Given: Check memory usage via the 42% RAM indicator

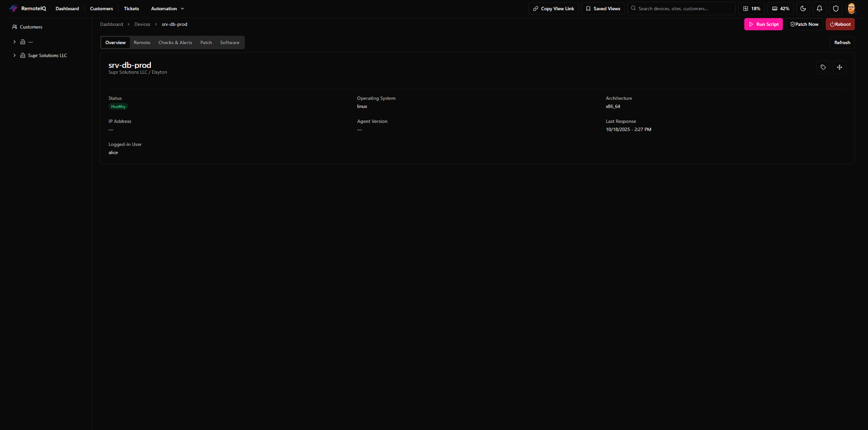Looking at the screenshot, I should click(x=781, y=8).
